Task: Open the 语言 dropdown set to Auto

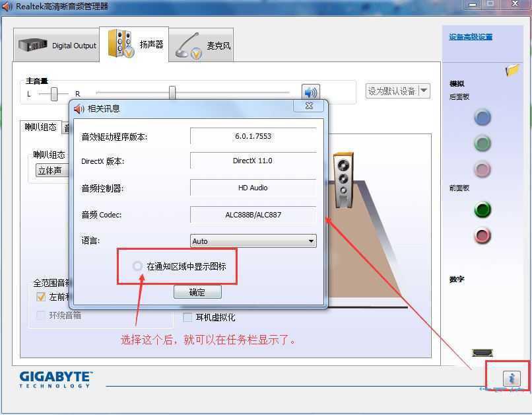Action: coord(253,241)
